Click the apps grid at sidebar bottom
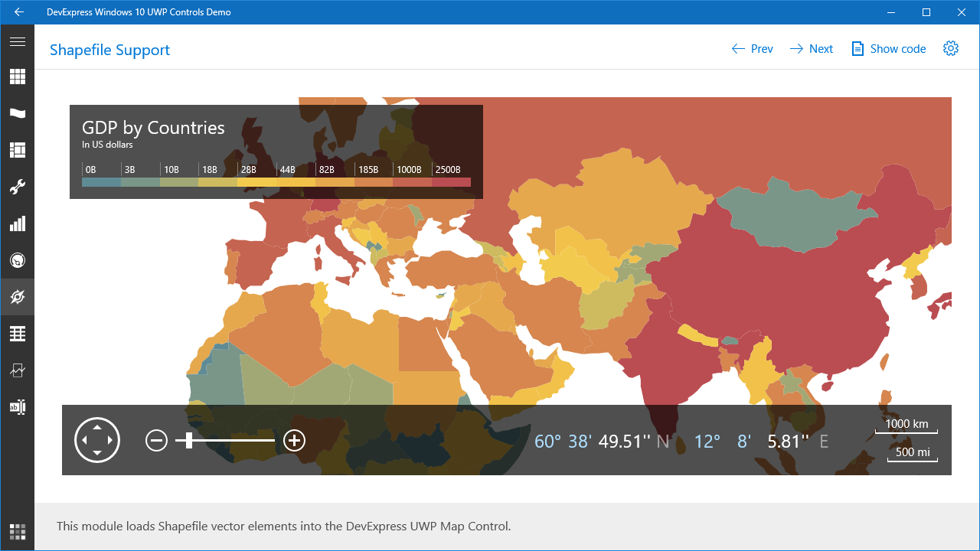The width and height of the screenshot is (980, 551). click(18, 531)
